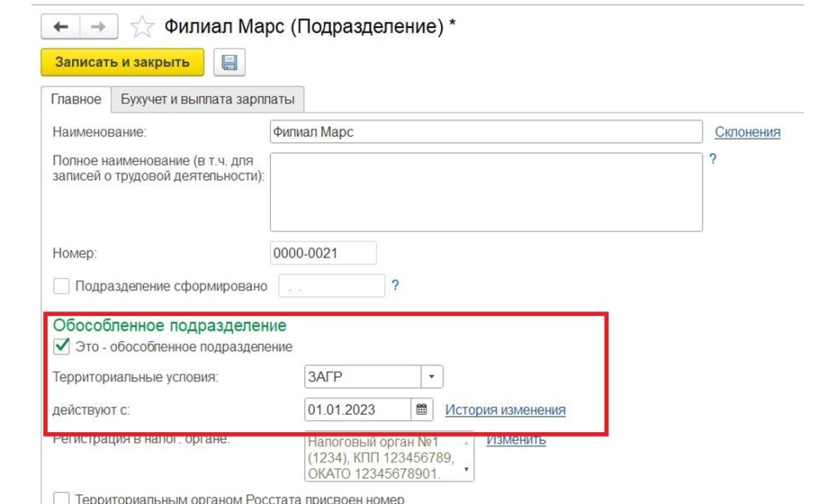Click the 'Номер' input field
The height and width of the screenshot is (504, 818).
coord(323,253)
